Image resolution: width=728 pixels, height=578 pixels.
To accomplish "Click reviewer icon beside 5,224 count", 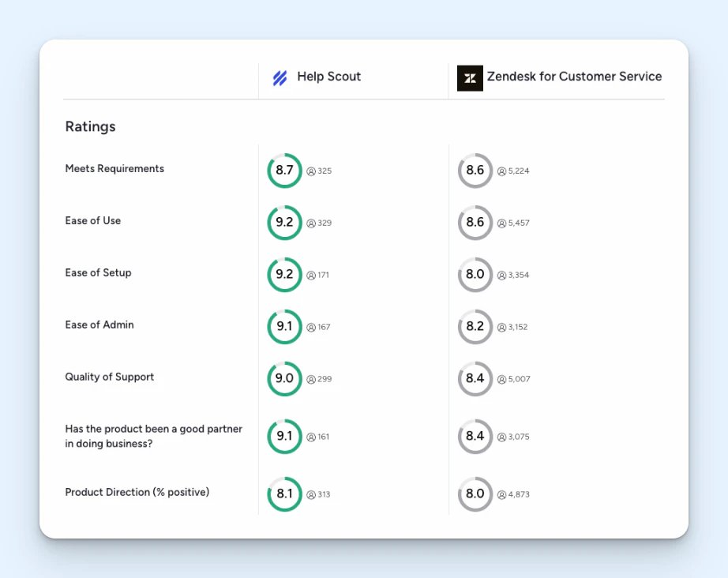I will pyautogui.click(x=501, y=171).
